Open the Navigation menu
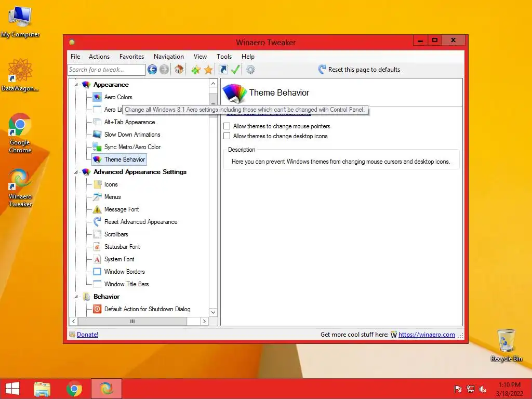 [x=169, y=57]
